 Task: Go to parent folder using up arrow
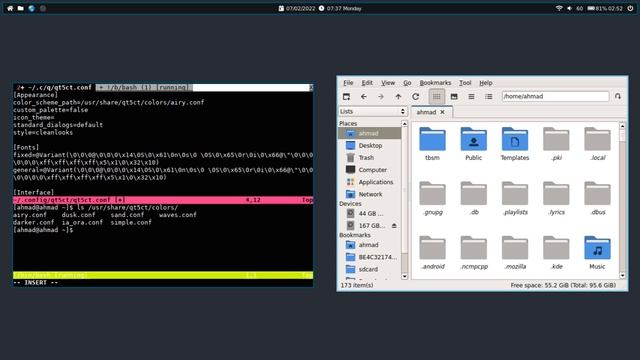tap(398, 97)
